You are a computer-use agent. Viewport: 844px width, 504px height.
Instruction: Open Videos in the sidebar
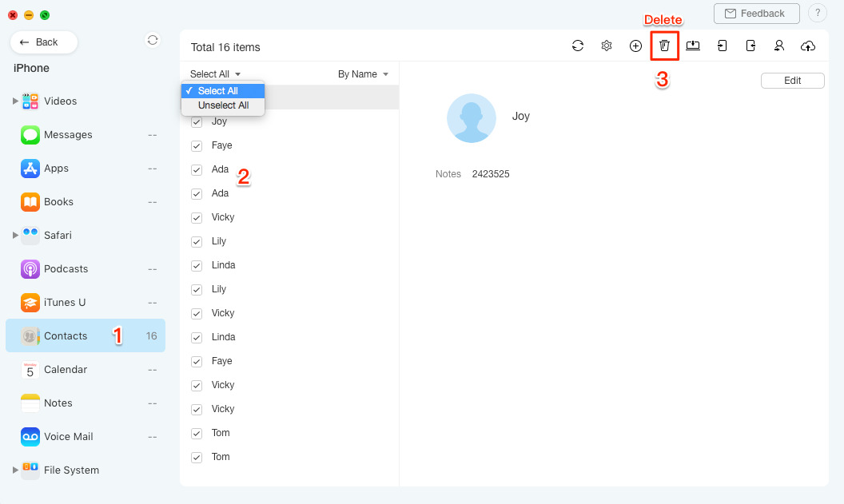tap(86, 101)
